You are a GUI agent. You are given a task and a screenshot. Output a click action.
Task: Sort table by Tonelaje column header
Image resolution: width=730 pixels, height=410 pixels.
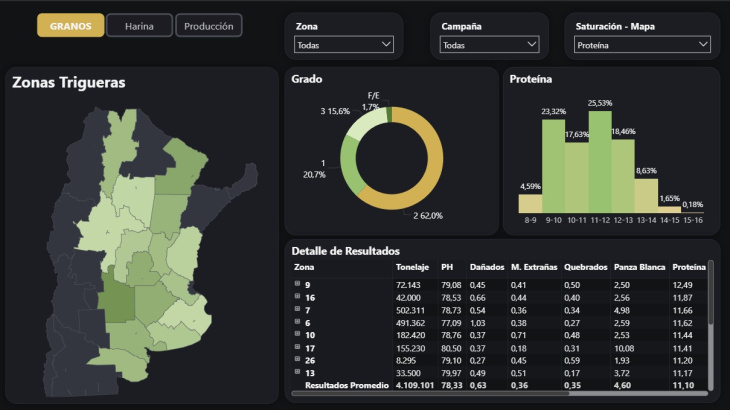pyautogui.click(x=412, y=267)
